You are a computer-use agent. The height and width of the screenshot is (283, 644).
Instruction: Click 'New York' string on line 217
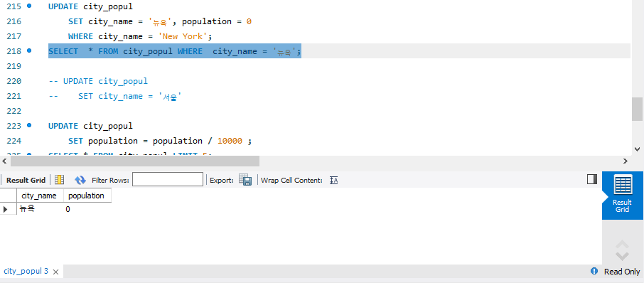[183, 36]
